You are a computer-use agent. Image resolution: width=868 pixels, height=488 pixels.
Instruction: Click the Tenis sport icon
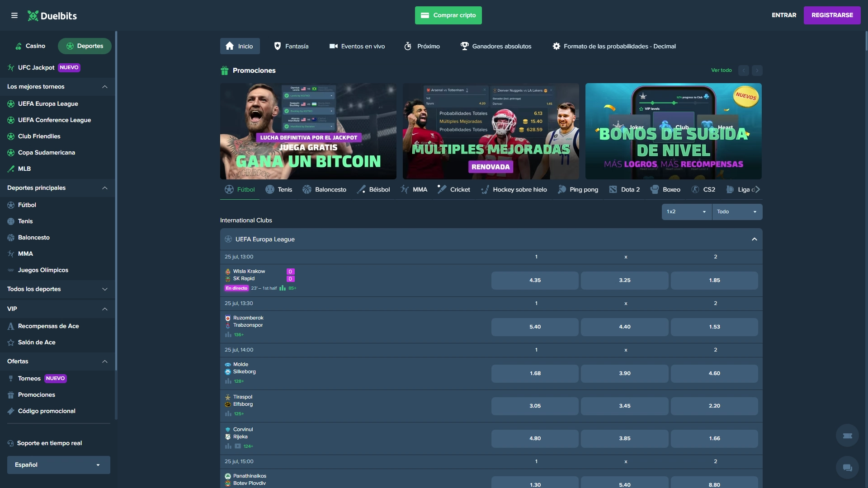coord(269,189)
